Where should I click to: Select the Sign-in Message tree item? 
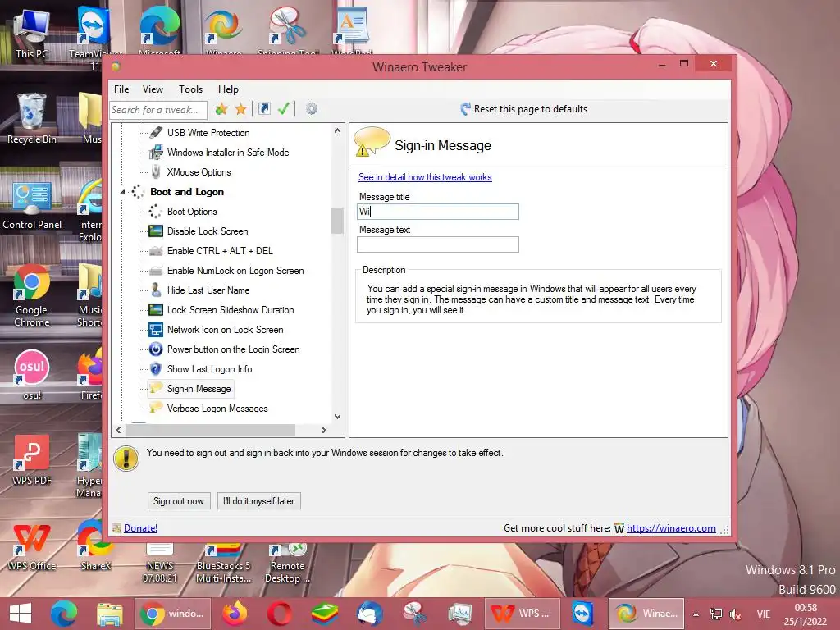[x=199, y=388]
